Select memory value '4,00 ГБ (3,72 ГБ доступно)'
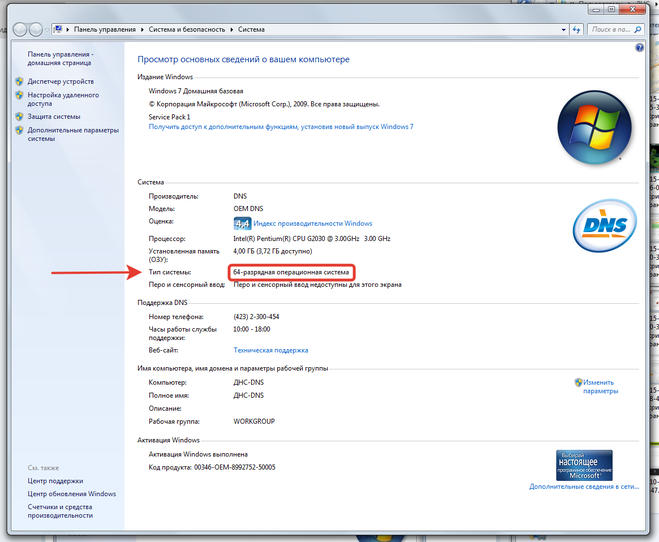659x542 pixels. (x=273, y=251)
